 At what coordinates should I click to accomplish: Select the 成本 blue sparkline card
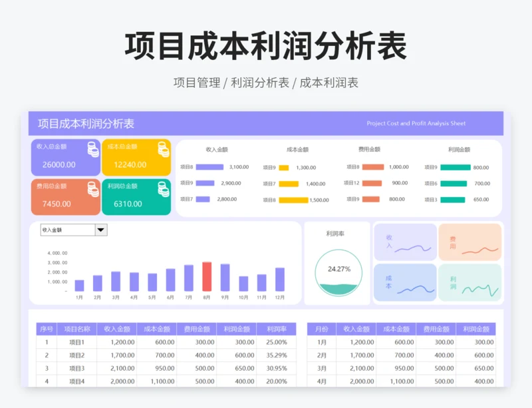click(405, 283)
